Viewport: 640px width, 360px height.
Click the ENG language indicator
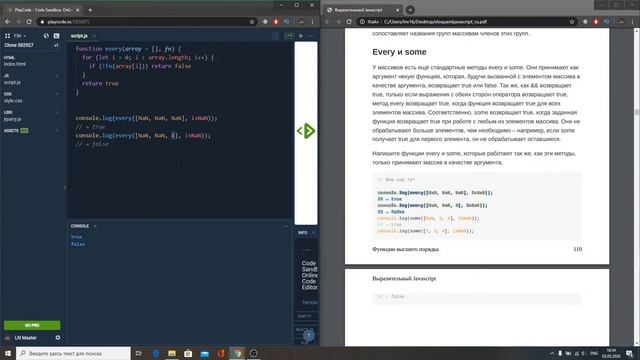pos(594,353)
